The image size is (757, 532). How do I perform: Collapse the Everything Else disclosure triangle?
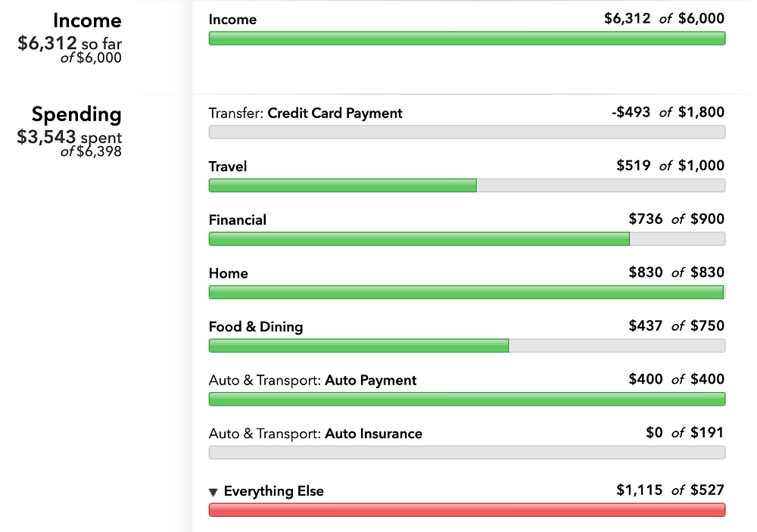point(214,493)
